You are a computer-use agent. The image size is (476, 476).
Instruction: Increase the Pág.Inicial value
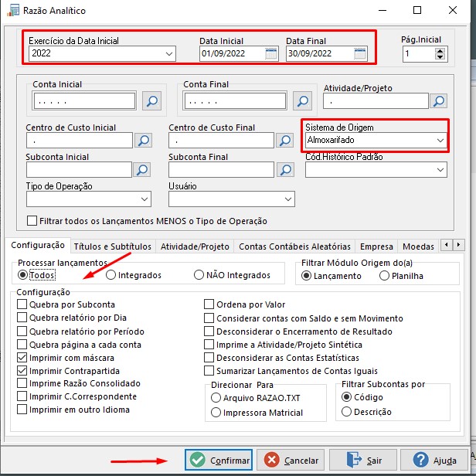(440, 51)
